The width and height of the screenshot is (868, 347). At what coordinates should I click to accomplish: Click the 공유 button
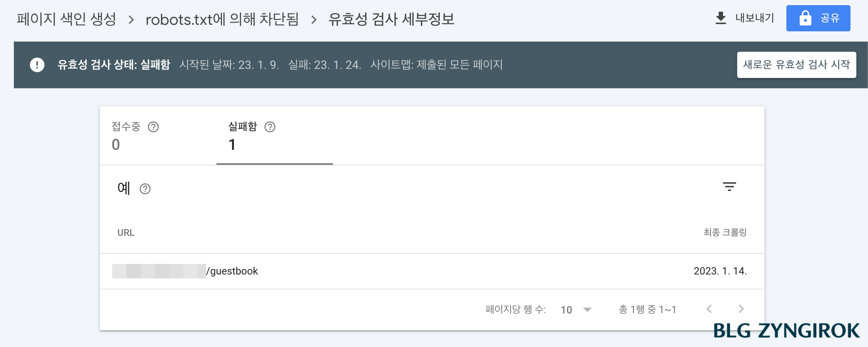(x=818, y=17)
